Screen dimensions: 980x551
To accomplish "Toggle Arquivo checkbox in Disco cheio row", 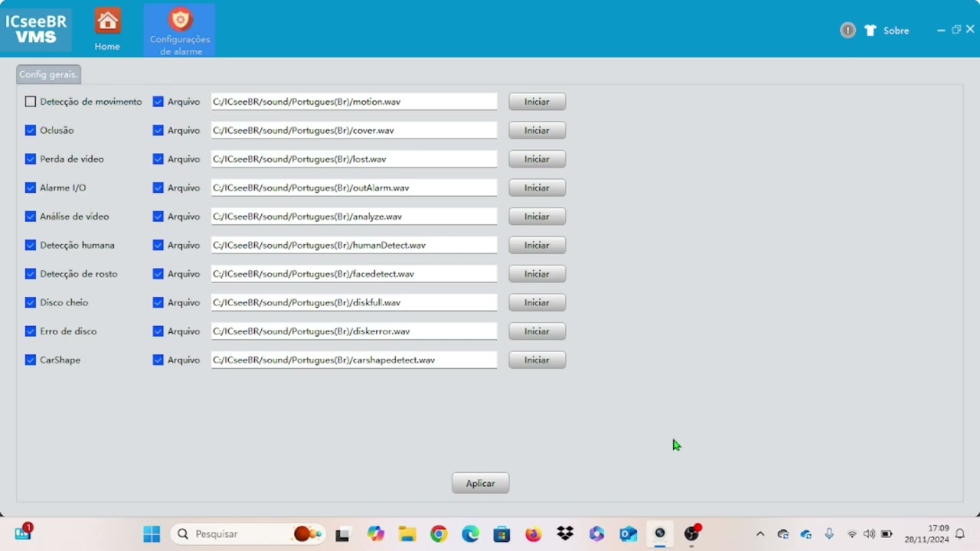I will click(x=158, y=302).
